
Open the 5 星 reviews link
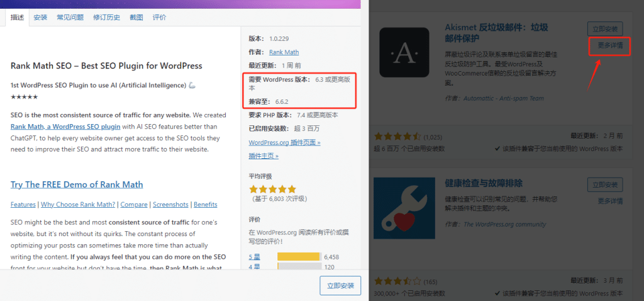pyautogui.click(x=254, y=257)
